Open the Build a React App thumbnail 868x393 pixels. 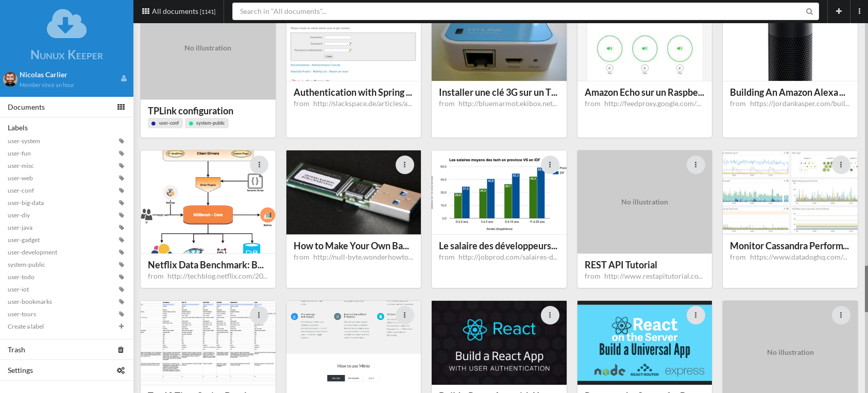click(x=499, y=343)
